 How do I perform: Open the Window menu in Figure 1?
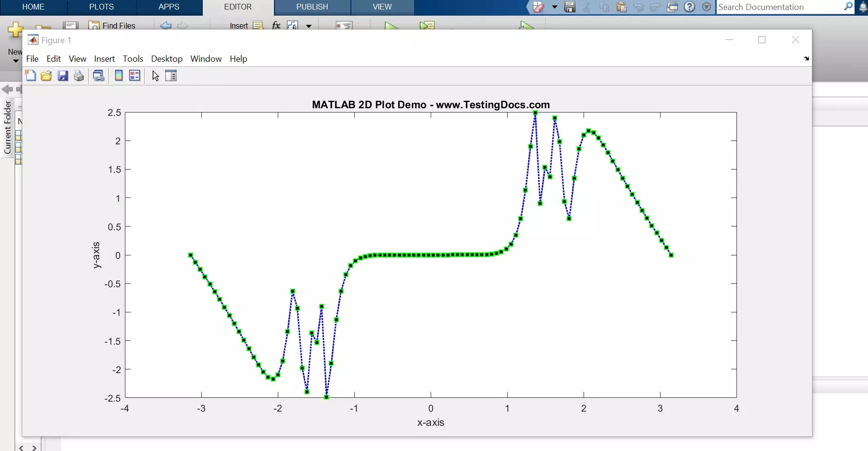click(x=206, y=58)
